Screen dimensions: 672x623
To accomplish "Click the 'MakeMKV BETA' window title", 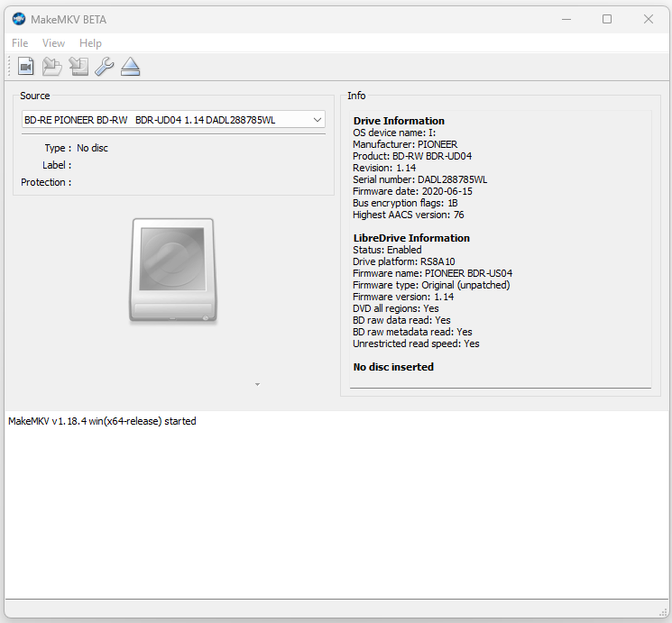I will [69, 20].
